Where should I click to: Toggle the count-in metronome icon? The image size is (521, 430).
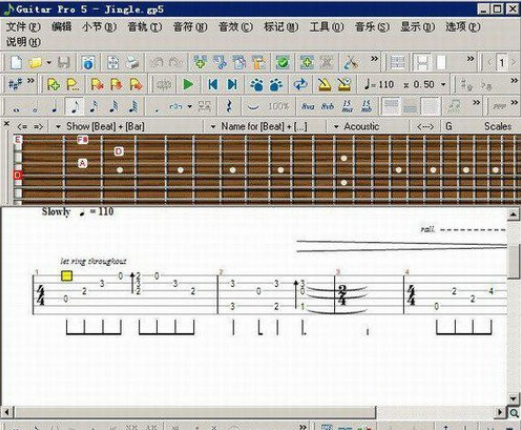tap(344, 85)
